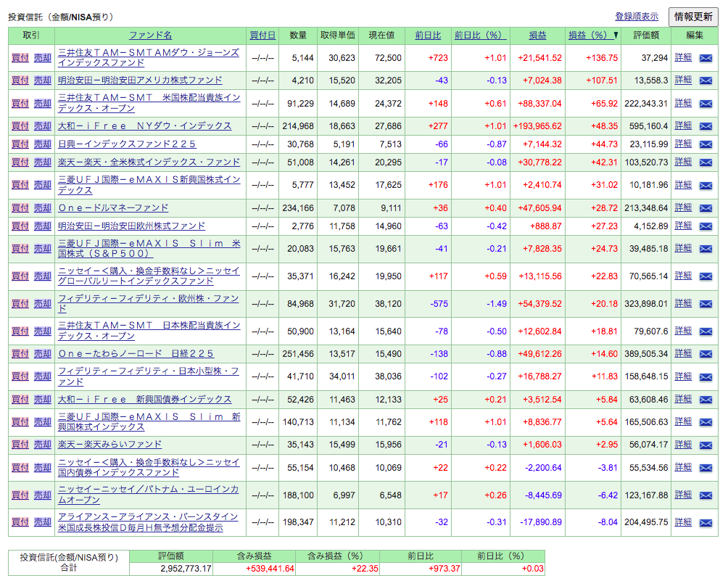Open 詳細 for eMAXIS Slim 新興国株式 row
This screenshot has height=581, width=728.
click(x=683, y=421)
